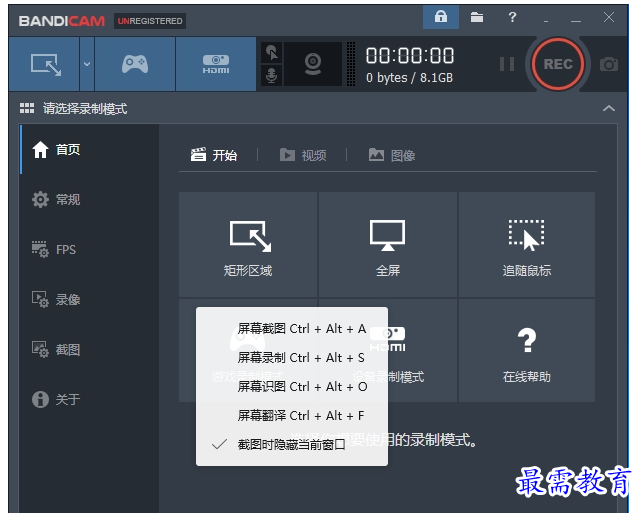The image size is (640, 513).
Task: Uncheck 截图时隐藏当前窗口 menu option
Action: point(292,444)
